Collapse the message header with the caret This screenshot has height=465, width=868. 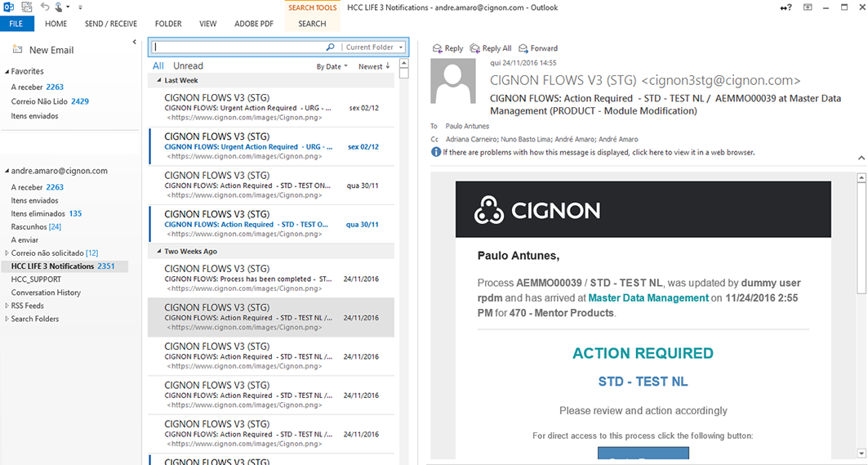tap(861, 158)
